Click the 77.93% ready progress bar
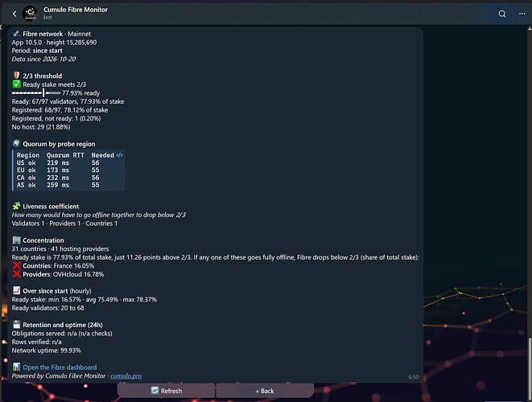This screenshot has height=402, width=532. [x=36, y=93]
